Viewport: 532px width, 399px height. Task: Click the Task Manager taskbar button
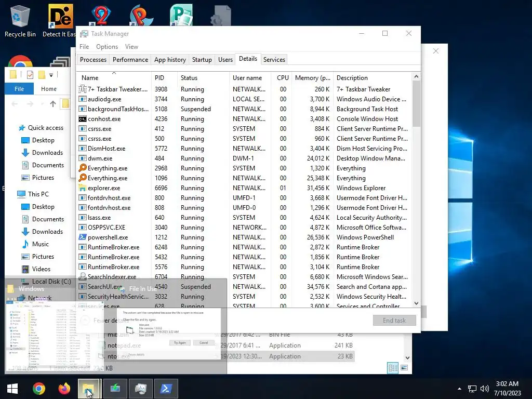pyautogui.click(x=140, y=389)
